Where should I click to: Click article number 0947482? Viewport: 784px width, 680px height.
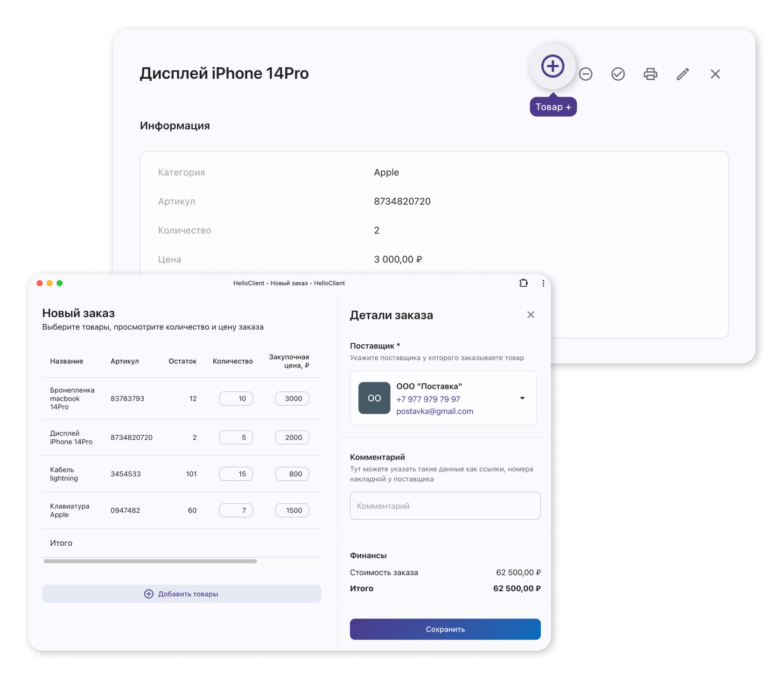tap(125, 510)
